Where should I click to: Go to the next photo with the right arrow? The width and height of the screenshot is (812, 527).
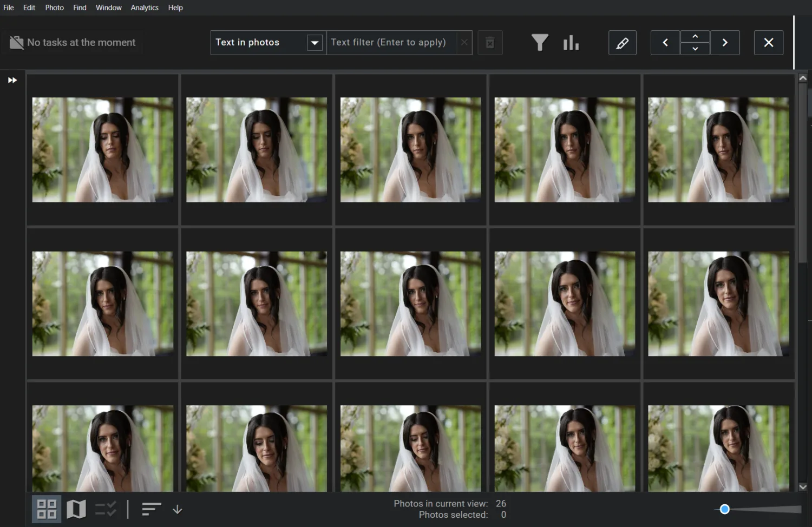tap(725, 43)
